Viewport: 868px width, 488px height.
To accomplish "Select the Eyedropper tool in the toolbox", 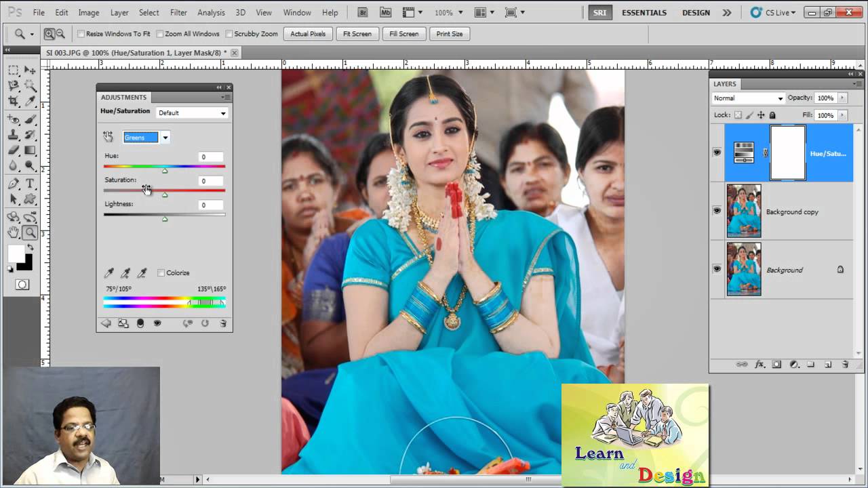I will (x=31, y=102).
